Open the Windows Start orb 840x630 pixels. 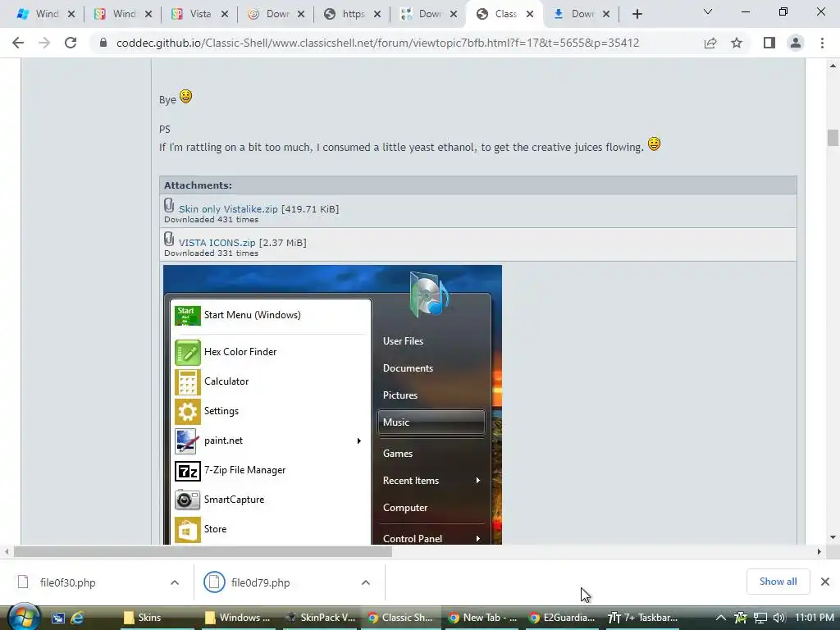pos(24,617)
